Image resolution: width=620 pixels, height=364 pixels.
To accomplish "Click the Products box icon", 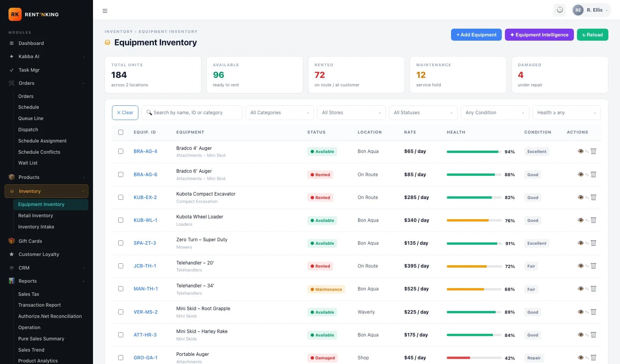I will tap(12, 177).
